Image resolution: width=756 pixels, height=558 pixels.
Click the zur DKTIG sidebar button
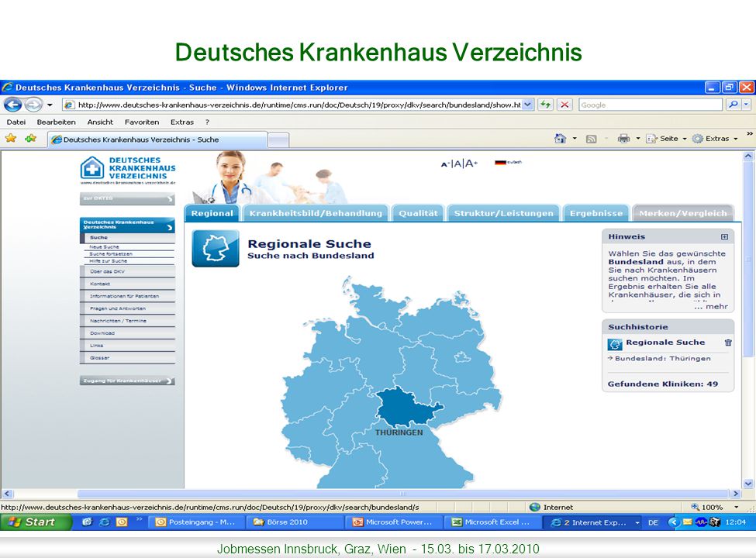127,198
